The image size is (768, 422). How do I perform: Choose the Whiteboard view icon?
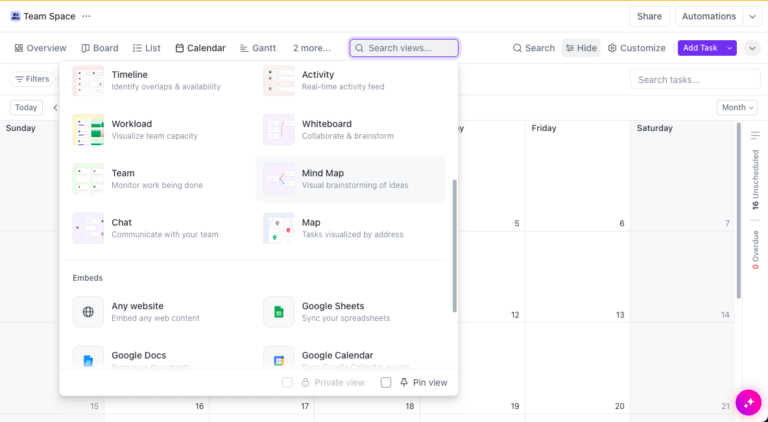tap(279, 130)
